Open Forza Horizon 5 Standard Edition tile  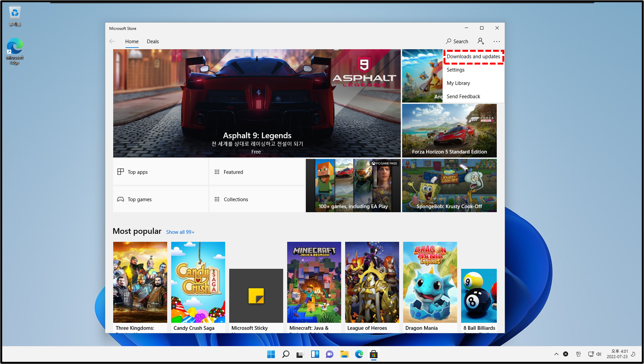click(449, 130)
